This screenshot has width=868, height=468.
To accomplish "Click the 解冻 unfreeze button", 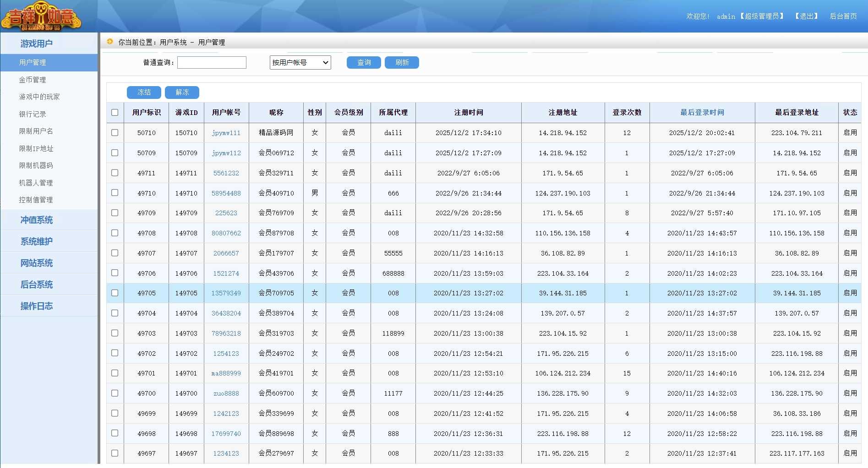I will [x=182, y=93].
